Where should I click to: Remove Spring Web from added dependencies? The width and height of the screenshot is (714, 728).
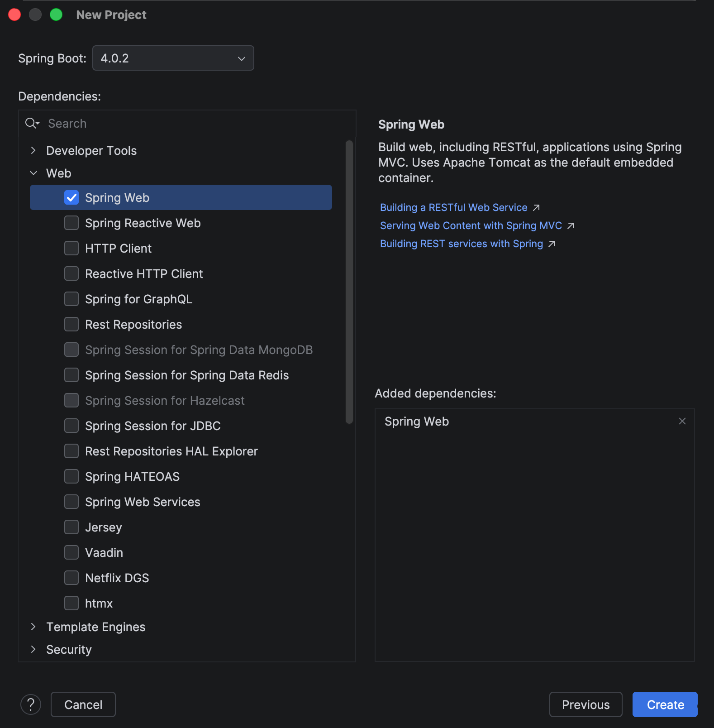pyautogui.click(x=682, y=421)
